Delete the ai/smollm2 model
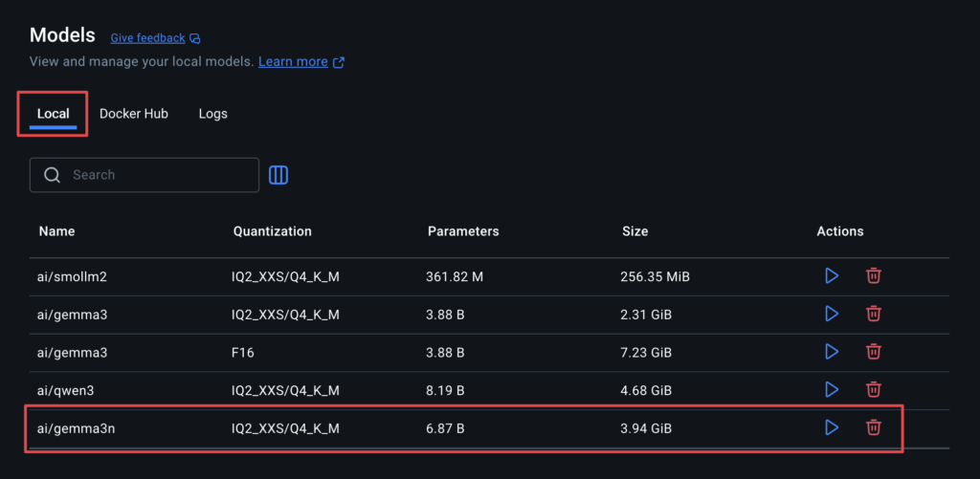 click(873, 275)
